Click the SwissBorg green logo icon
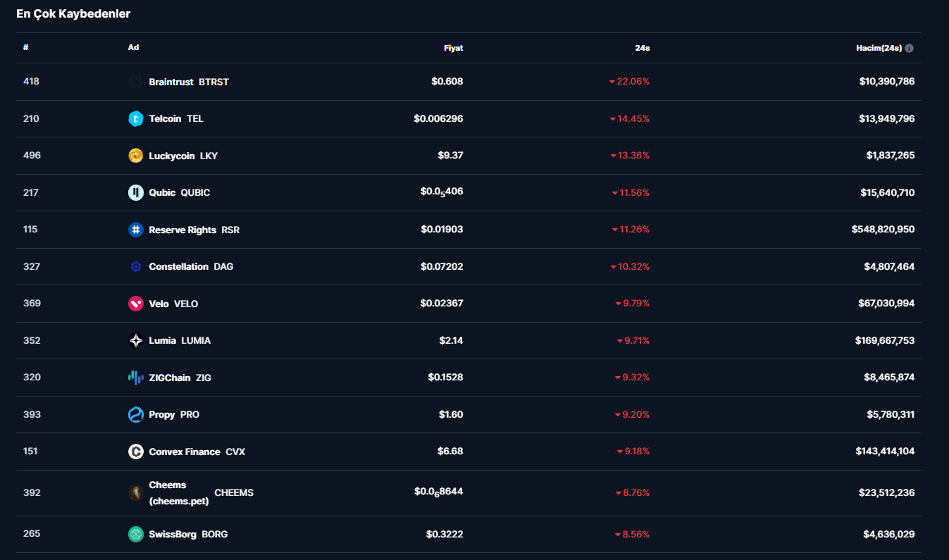Viewport: 949px width, 560px height. pyautogui.click(x=136, y=534)
